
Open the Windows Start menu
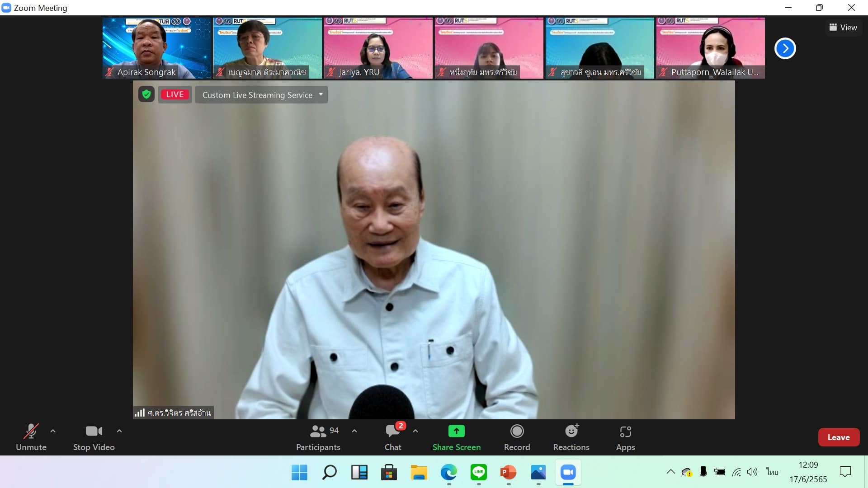click(299, 473)
